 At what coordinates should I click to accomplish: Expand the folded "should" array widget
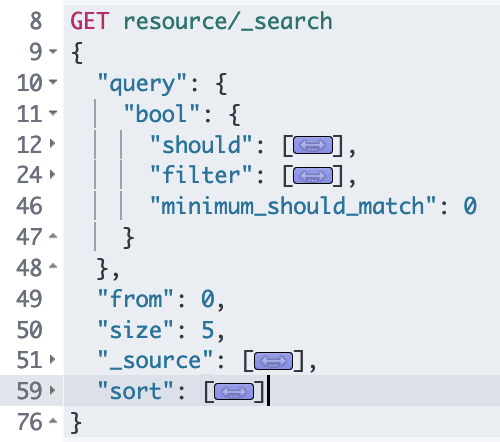[x=313, y=145]
